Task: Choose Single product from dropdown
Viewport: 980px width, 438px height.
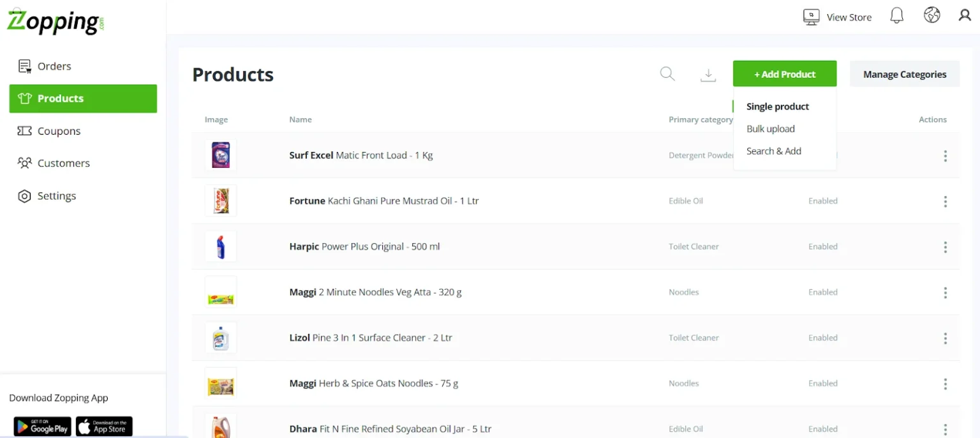Action: [x=778, y=107]
